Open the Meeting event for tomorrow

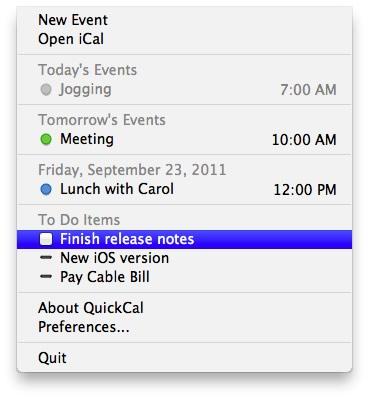click(184, 139)
